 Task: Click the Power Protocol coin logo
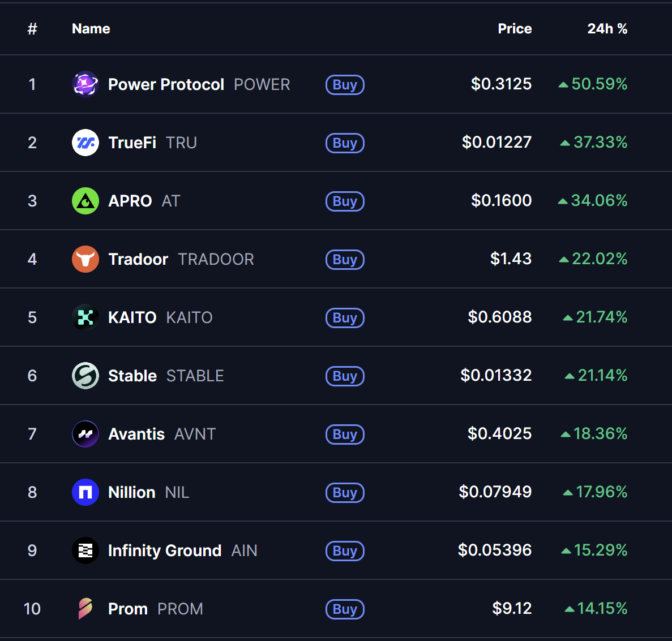tap(85, 84)
